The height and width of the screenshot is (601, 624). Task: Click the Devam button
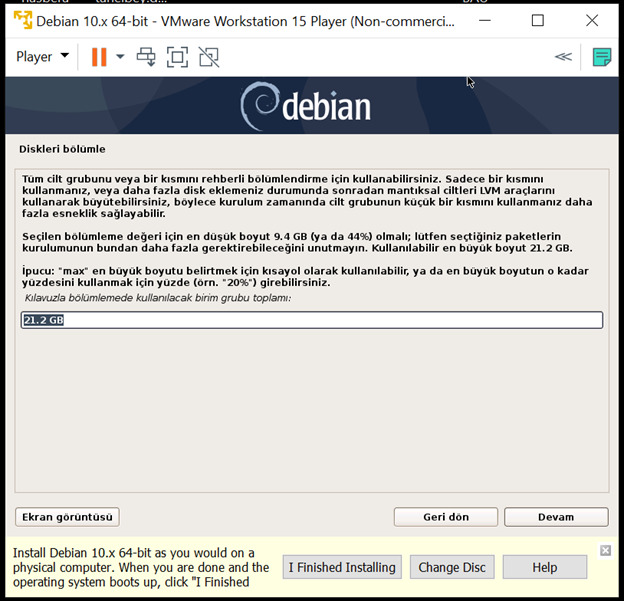(x=556, y=517)
